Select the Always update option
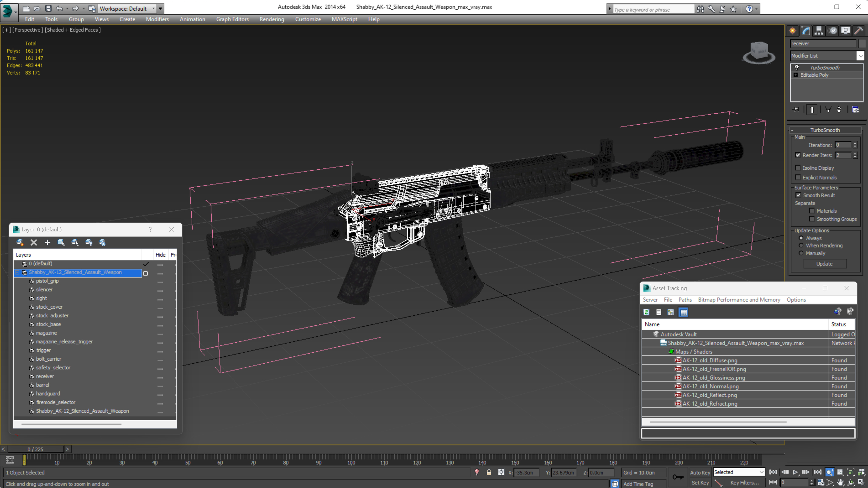 (x=801, y=238)
